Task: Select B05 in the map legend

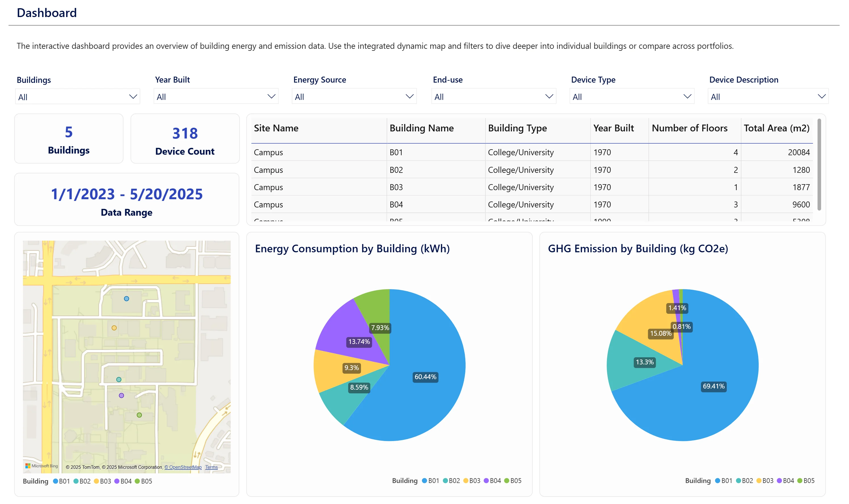Action: click(x=144, y=482)
